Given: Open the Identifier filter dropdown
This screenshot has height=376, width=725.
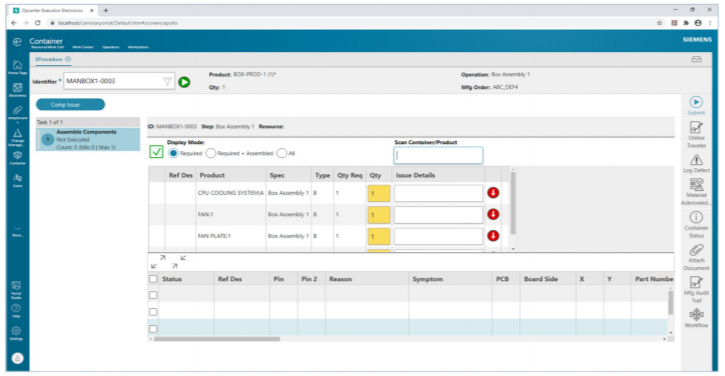Looking at the screenshot, I should [167, 81].
